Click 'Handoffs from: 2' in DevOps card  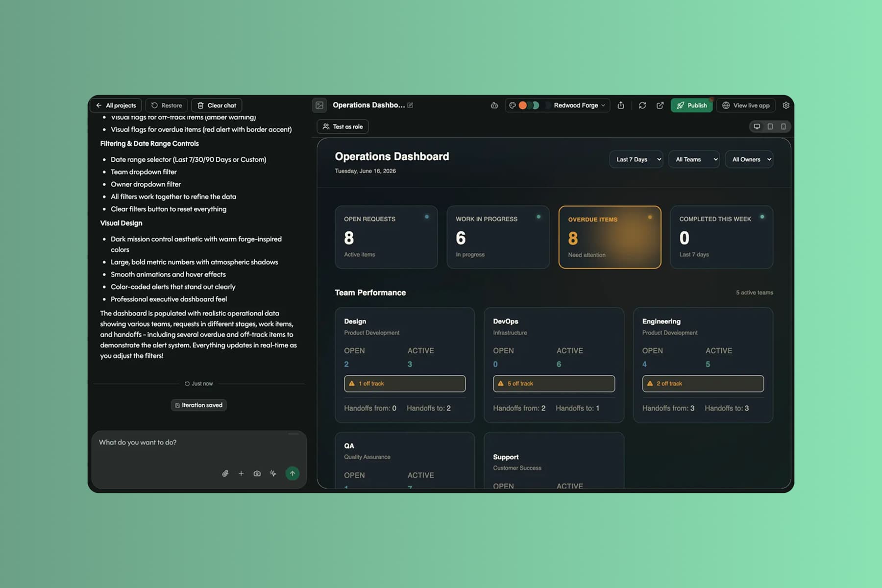(x=519, y=408)
